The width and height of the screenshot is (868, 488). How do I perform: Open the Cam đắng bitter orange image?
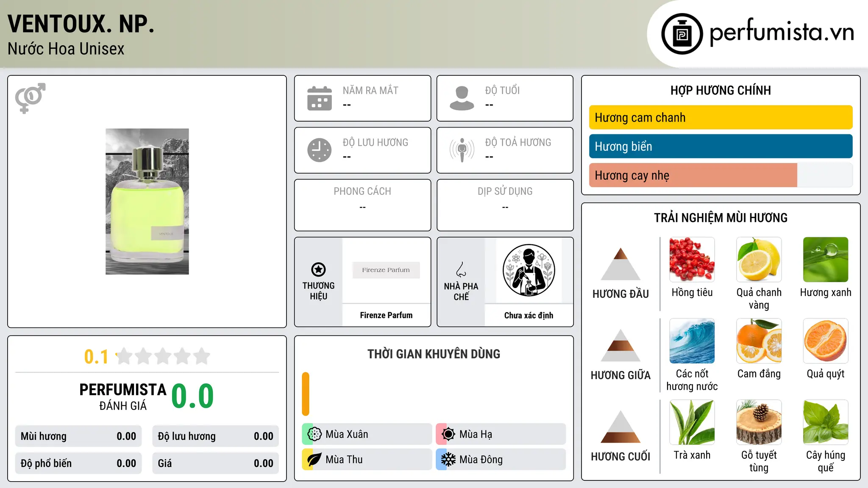point(759,341)
